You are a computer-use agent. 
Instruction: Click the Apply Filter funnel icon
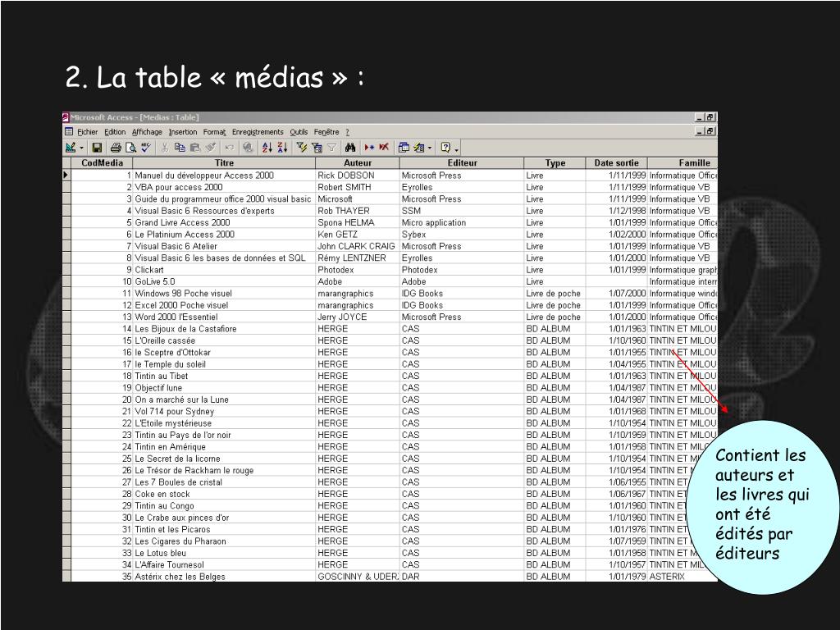click(331, 148)
